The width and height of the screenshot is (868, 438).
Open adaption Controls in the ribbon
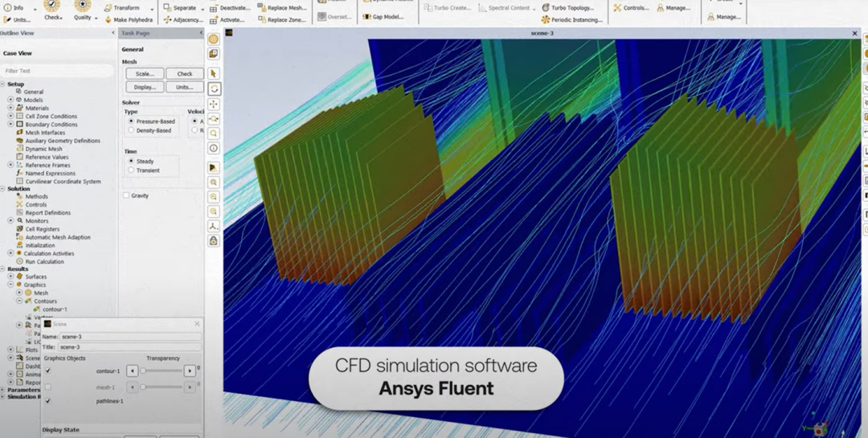tap(631, 8)
